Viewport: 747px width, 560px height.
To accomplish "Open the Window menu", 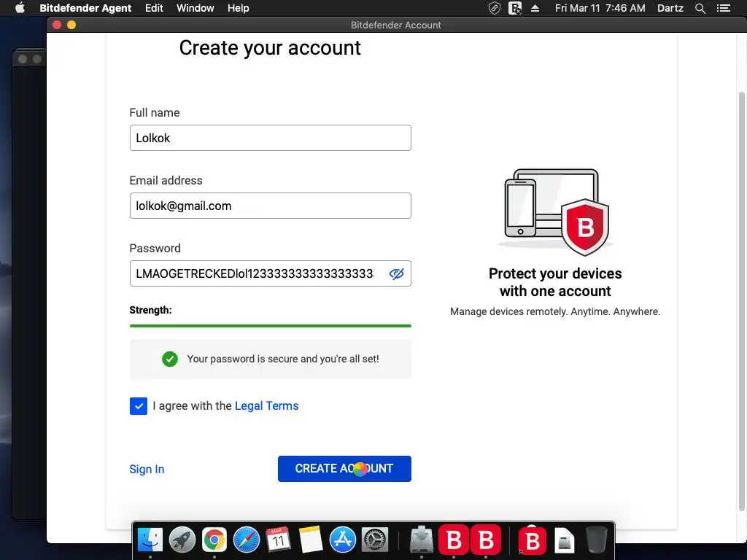I will coord(196,8).
